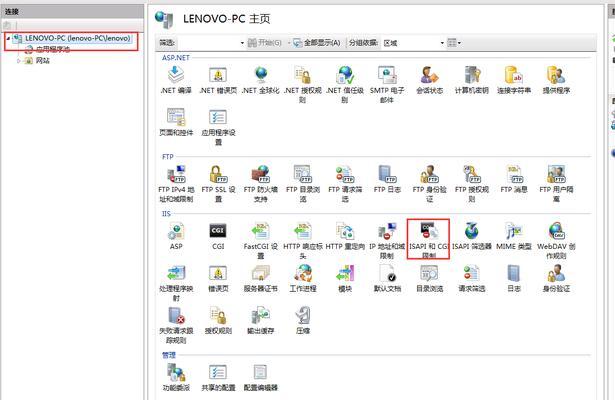
Task: Open FTP 目录浏览 feature
Action: (x=302, y=184)
